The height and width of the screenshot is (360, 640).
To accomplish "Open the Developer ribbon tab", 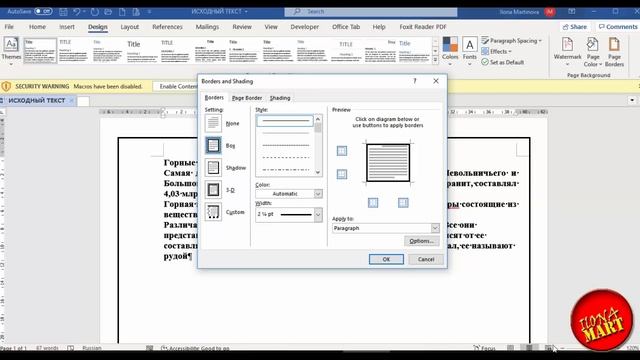I will (304, 27).
